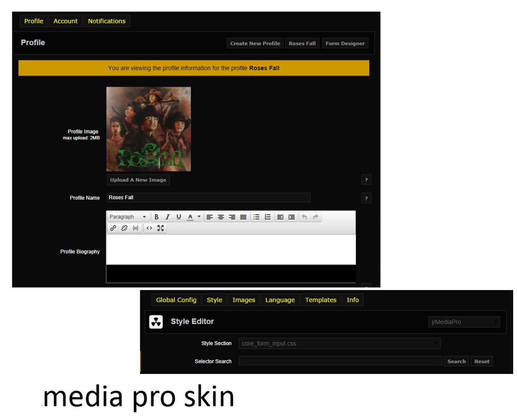Open the Notifications tab
This screenshot has width=517, height=420.
[107, 21]
